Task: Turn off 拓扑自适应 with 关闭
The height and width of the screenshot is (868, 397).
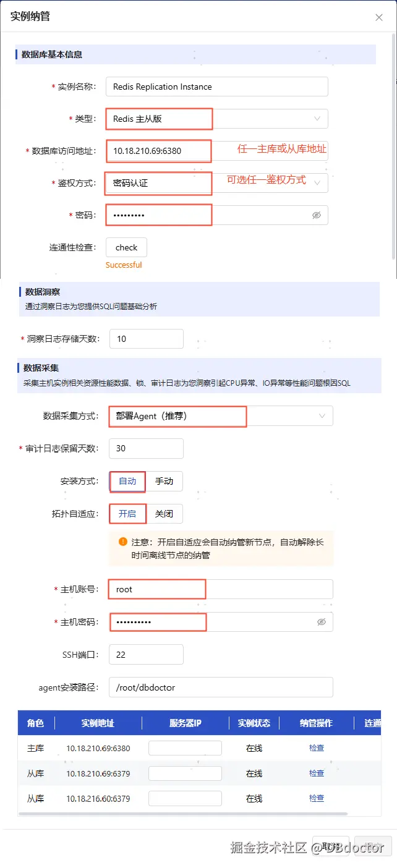Action: 164,514
